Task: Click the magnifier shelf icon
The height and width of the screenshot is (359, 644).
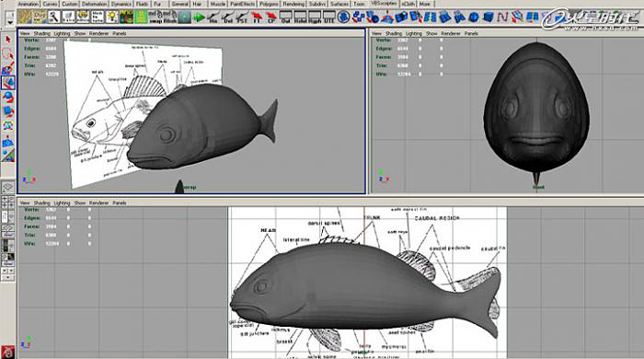Action: pyautogui.click(x=53, y=17)
